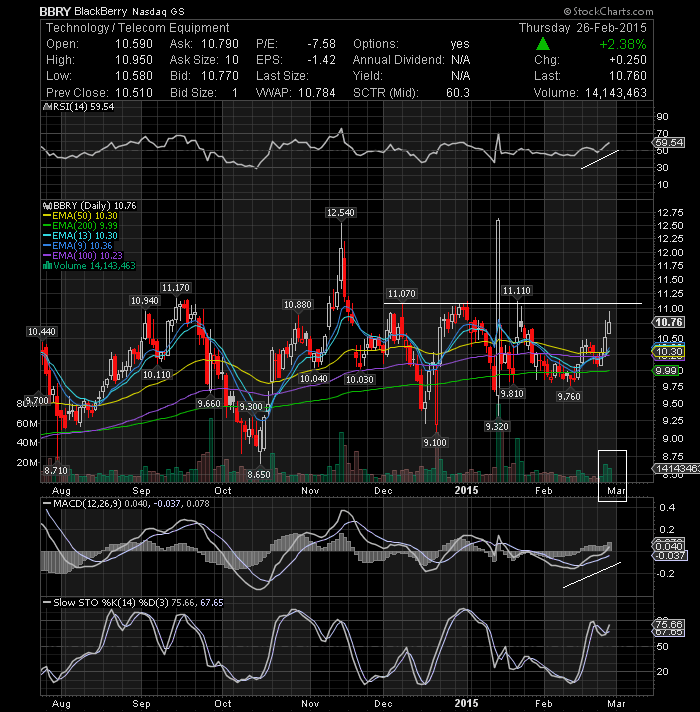The height and width of the screenshot is (712, 700).
Task: Click the 9.660 low label
Action: click(x=209, y=404)
